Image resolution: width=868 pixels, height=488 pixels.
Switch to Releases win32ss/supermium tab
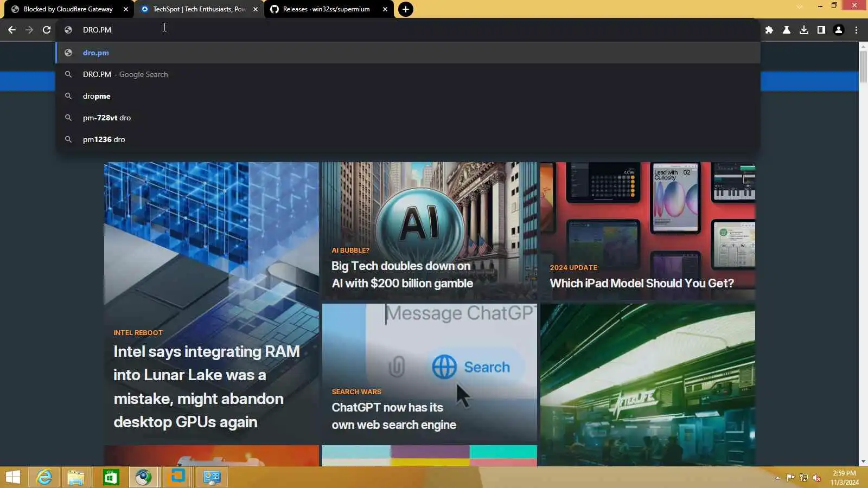point(329,9)
